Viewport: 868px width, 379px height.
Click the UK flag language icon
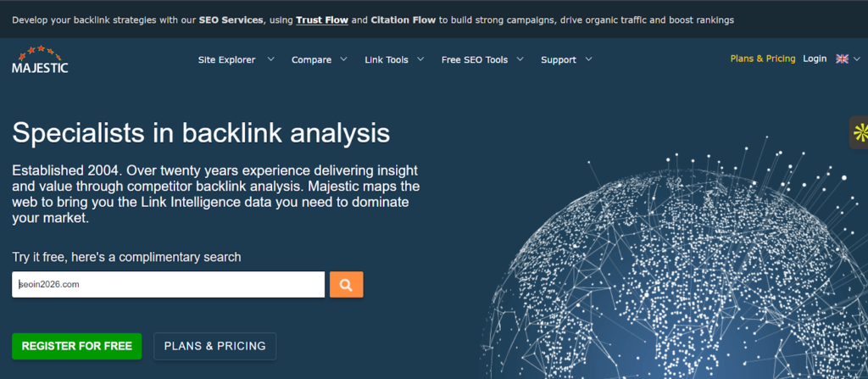tap(842, 59)
